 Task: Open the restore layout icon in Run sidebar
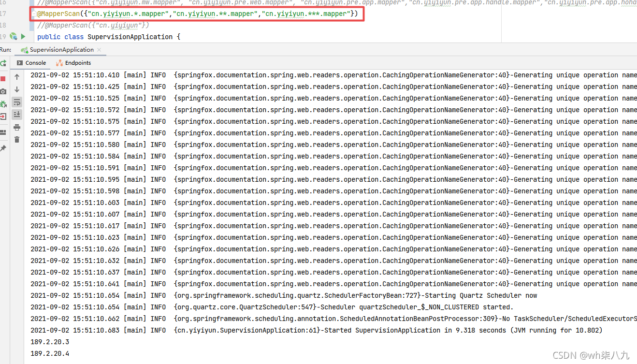pyautogui.click(x=3, y=132)
